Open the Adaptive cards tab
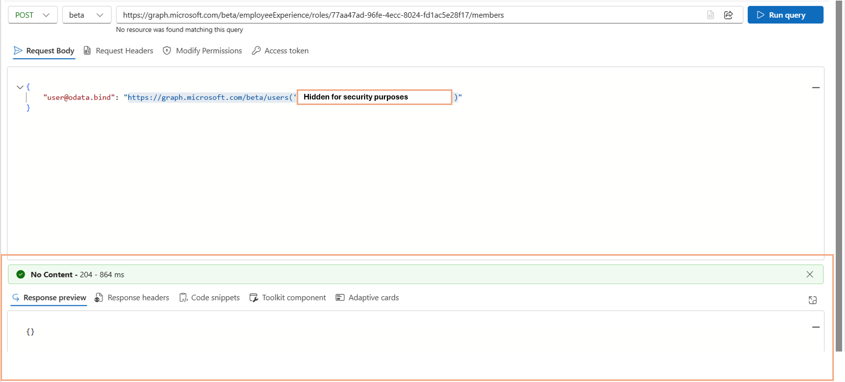This screenshot has width=845, height=382. (x=368, y=298)
